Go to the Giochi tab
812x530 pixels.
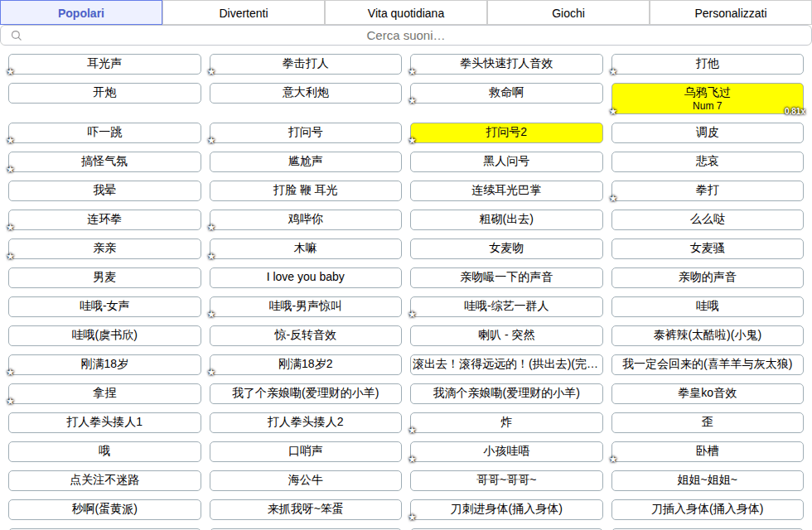tap(568, 13)
